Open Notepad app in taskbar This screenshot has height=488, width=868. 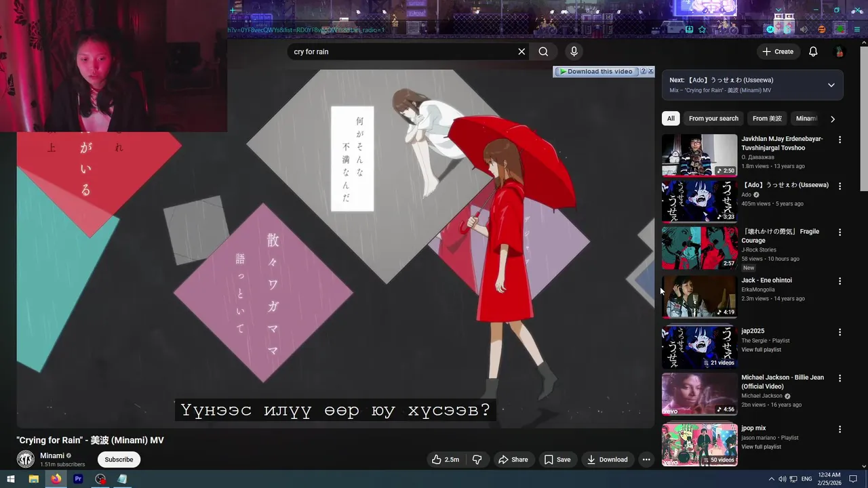point(122,479)
